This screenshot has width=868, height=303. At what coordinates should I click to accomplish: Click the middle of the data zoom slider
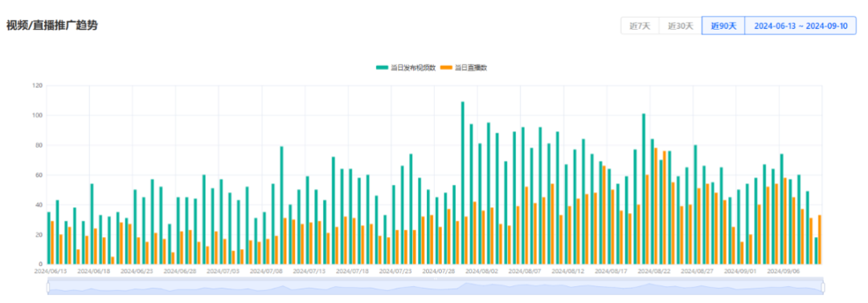[x=435, y=287]
